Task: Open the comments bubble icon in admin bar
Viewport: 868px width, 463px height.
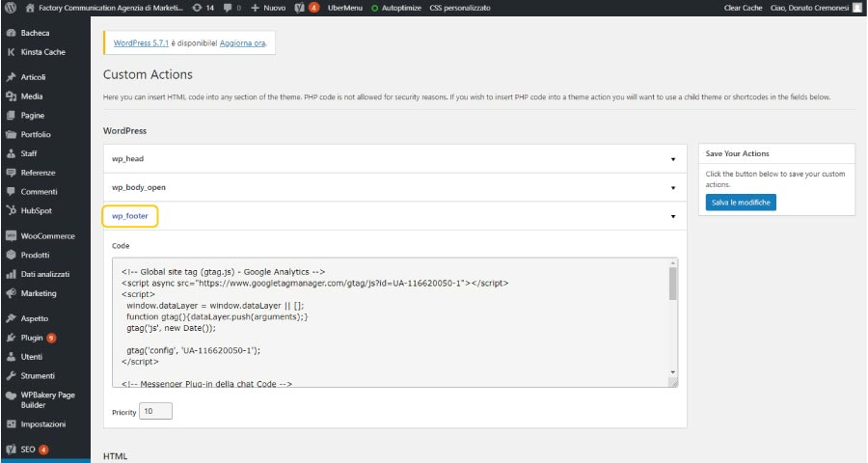Action: (x=228, y=8)
